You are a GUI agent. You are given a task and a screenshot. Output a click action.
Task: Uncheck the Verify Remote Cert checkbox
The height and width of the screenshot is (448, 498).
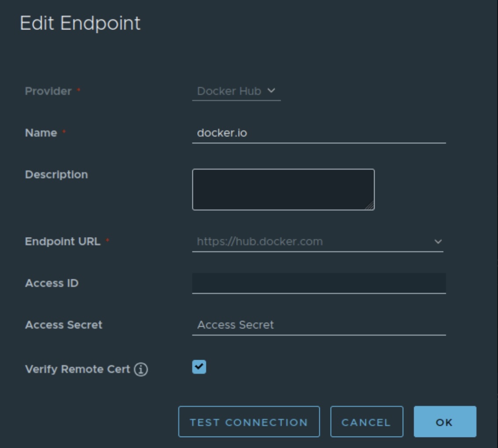(x=199, y=367)
